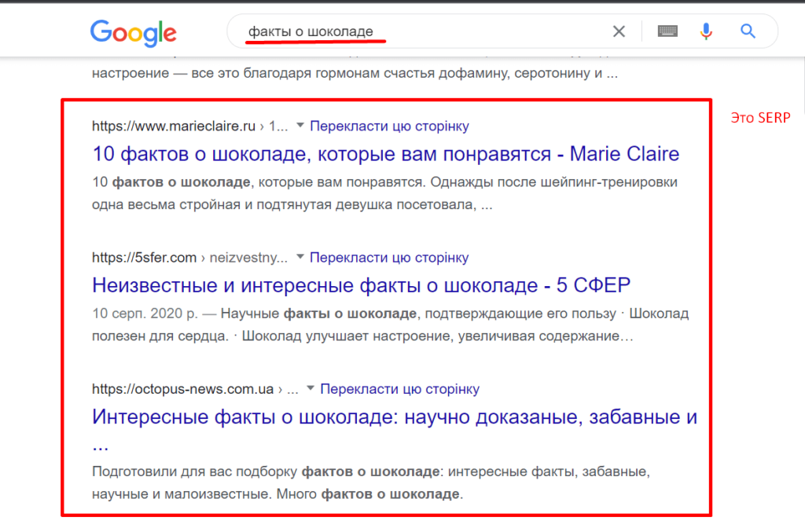Start voice search with the microphone icon
The height and width of the screenshot is (532, 805).
(706, 31)
